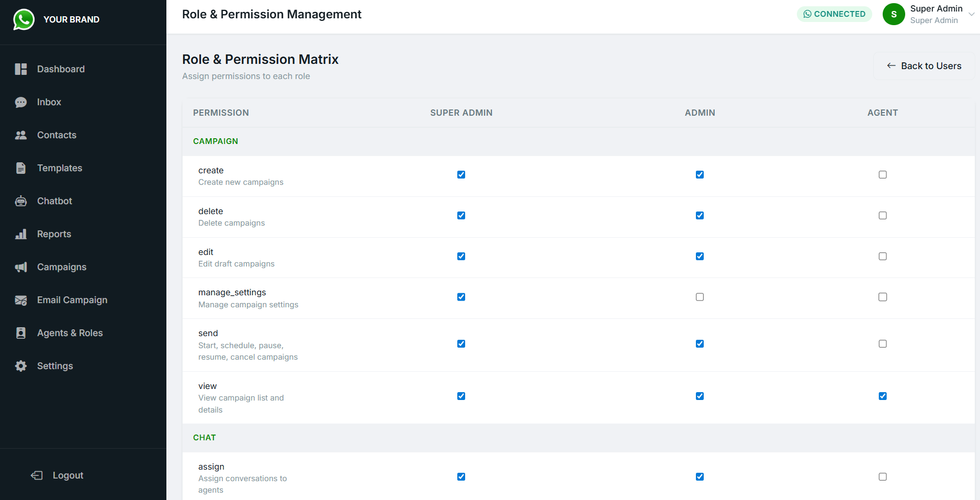Enable Agent for campaign create

coord(883,174)
